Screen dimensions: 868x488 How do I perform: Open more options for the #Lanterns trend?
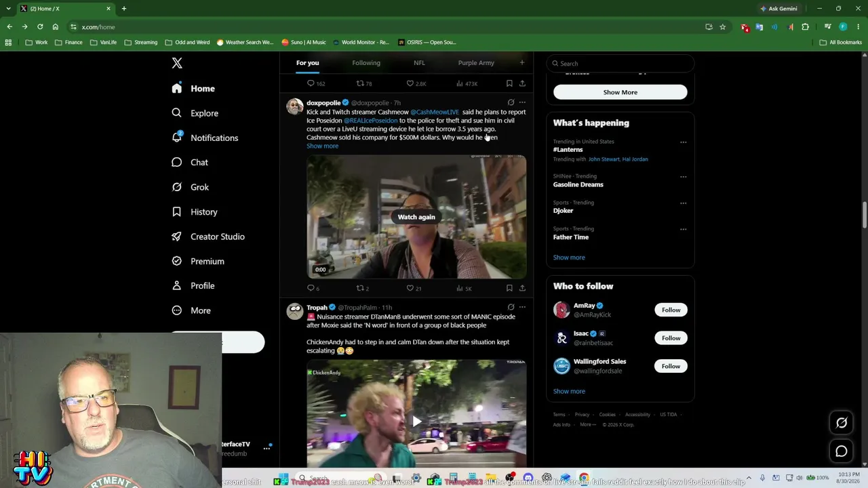pyautogui.click(x=683, y=142)
